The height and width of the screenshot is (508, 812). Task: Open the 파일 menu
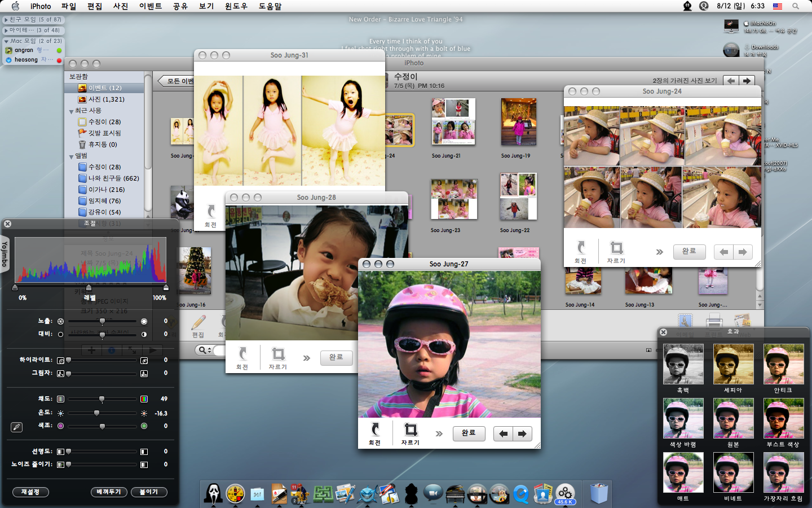pos(69,6)
